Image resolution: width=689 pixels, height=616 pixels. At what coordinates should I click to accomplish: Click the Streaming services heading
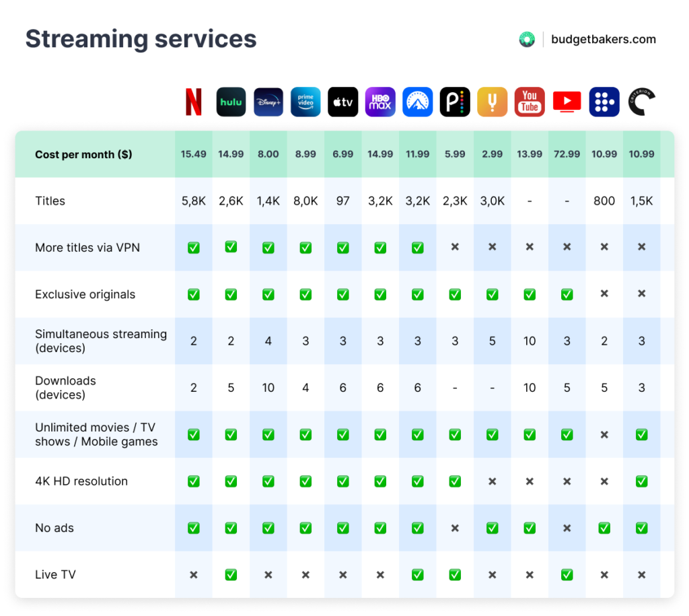[x=141, y=39]
